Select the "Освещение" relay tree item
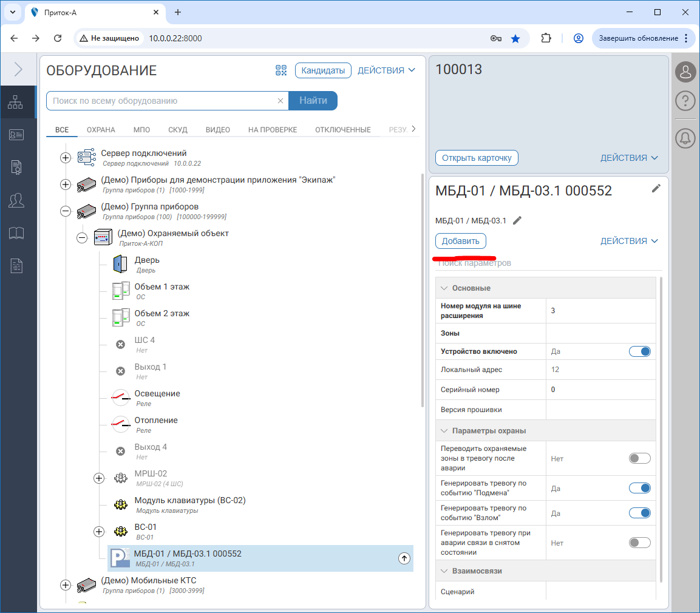Viewport: 700px width, 613px height. click(x=157, y=394)
